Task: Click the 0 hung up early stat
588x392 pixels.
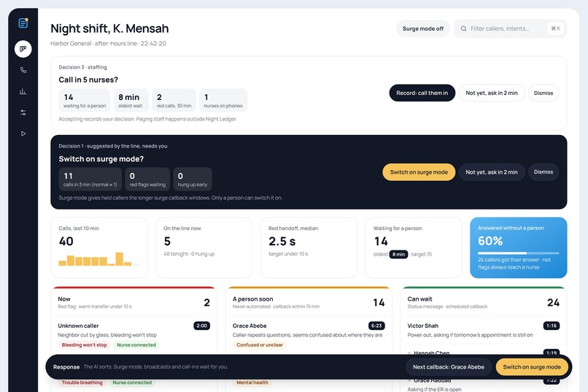Action: (193, 180)
